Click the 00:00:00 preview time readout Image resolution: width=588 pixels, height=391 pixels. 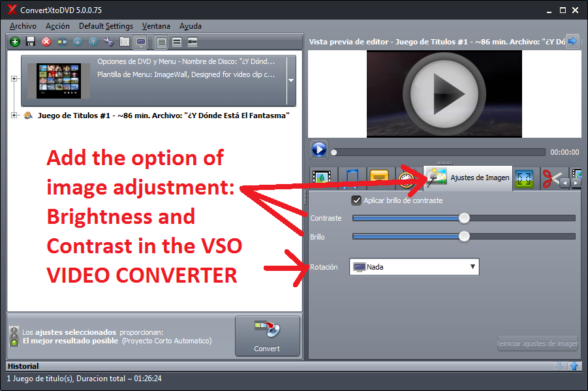point(565,152)
